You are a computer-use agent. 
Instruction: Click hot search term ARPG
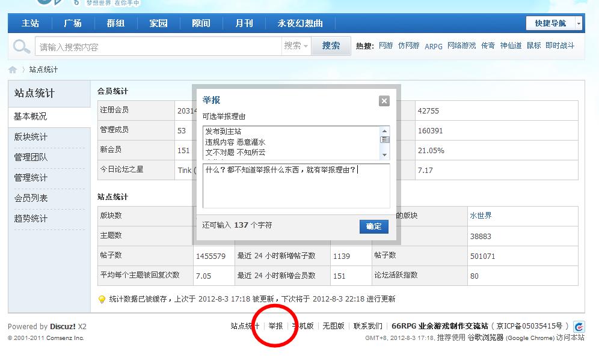[x=434, y=46]
